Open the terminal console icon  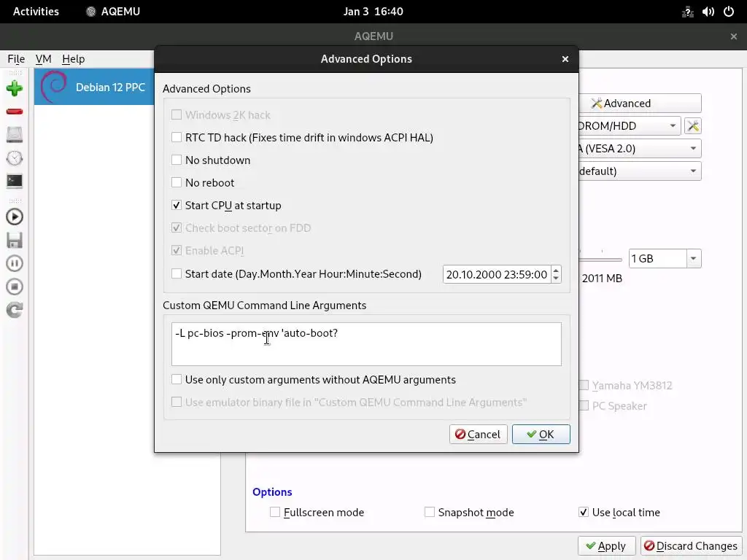(x=15, y=181)
